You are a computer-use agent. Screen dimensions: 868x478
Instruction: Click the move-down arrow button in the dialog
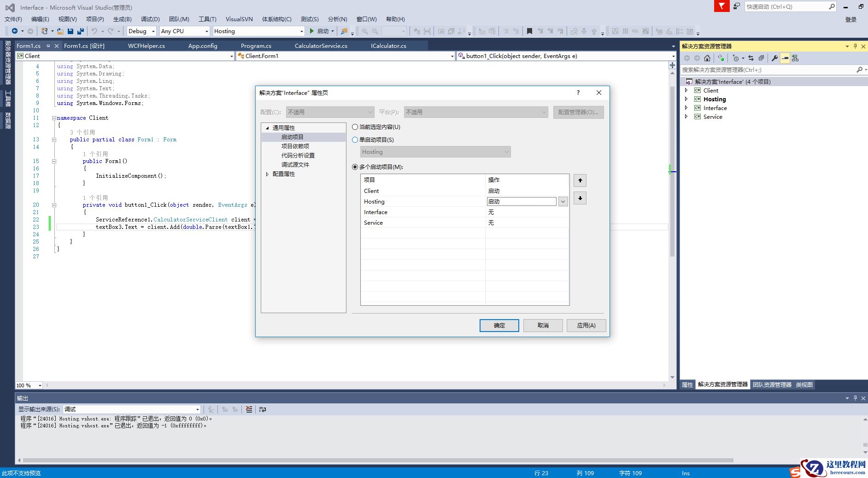pyautogui.click(x=580, y=198)
